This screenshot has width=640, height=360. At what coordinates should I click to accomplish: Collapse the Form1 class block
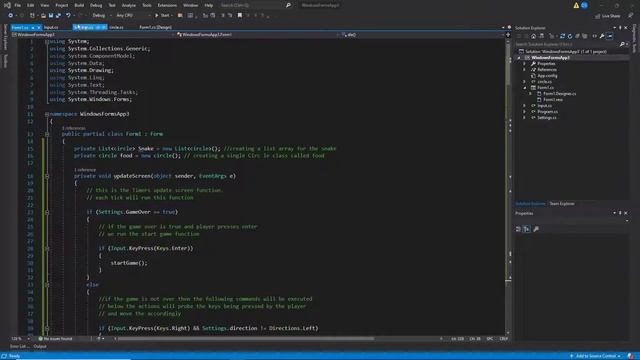47,134
